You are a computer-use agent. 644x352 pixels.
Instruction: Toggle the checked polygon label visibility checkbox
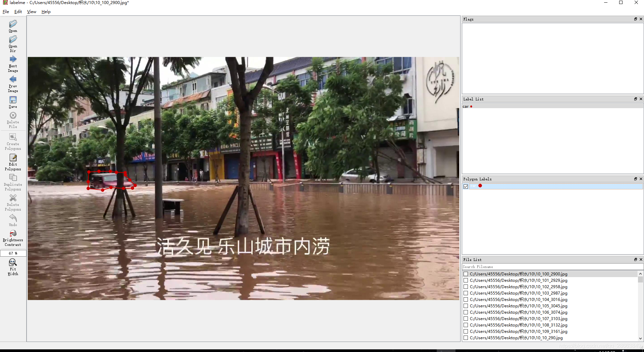click(466, 186)
